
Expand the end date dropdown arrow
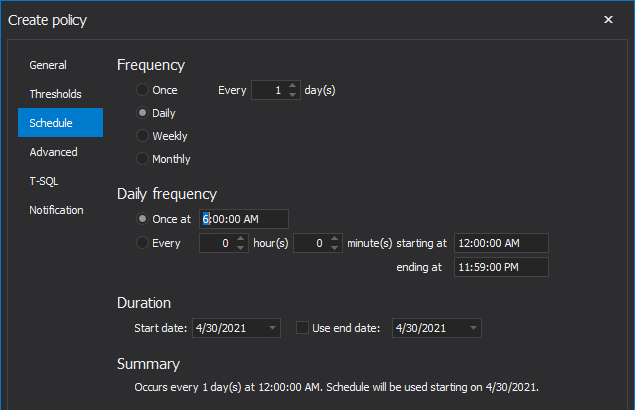(473, 328)
